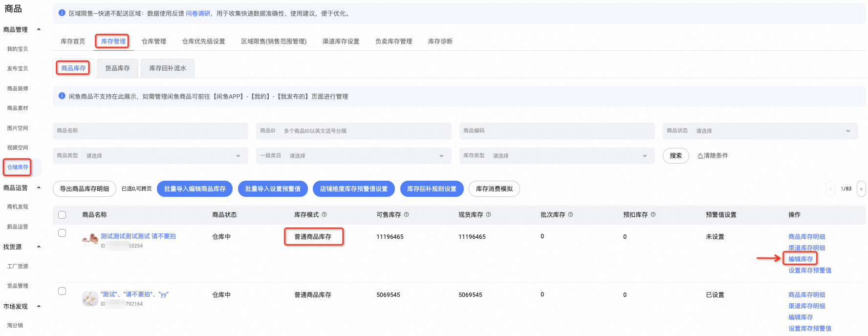Focus the 商品名称 search input
This screenshot has width=868, height=336.
coord(150,131)
